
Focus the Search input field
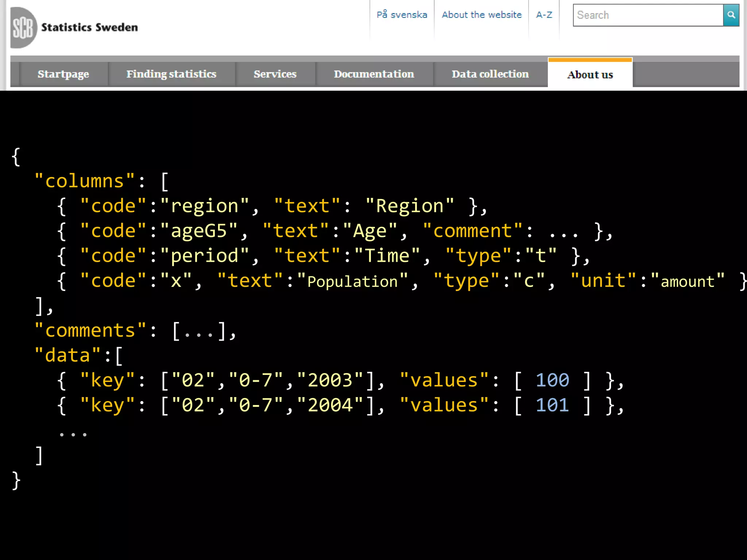(648, 15)
